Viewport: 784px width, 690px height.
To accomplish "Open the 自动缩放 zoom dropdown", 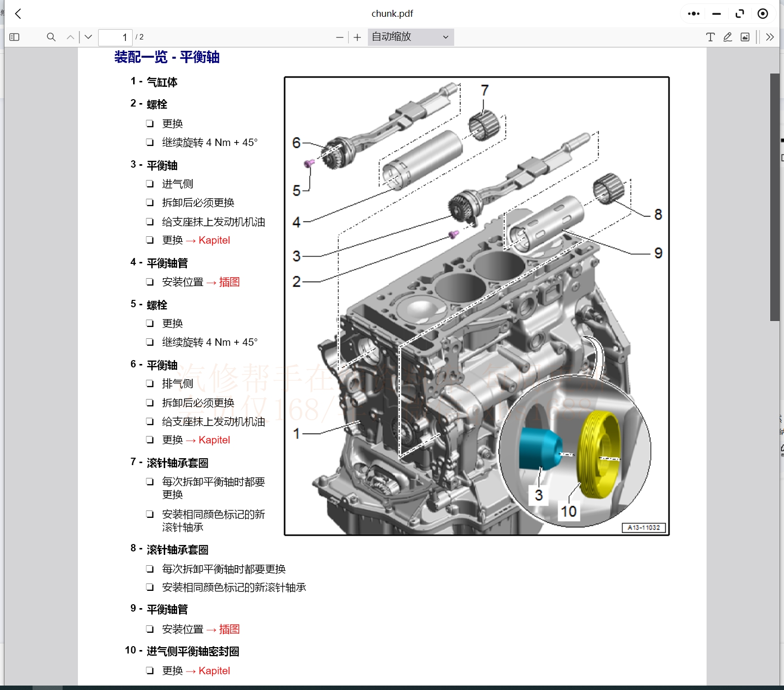I will (x=410, y=37).
